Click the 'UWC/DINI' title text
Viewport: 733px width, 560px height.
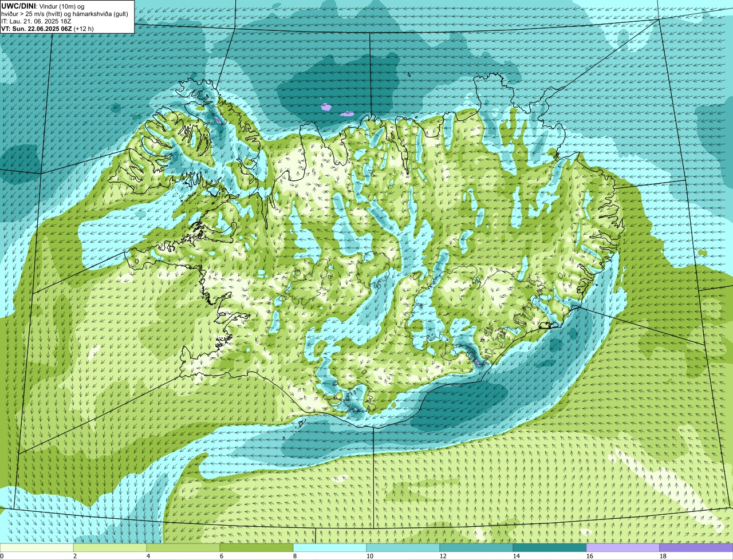(18, 6)
